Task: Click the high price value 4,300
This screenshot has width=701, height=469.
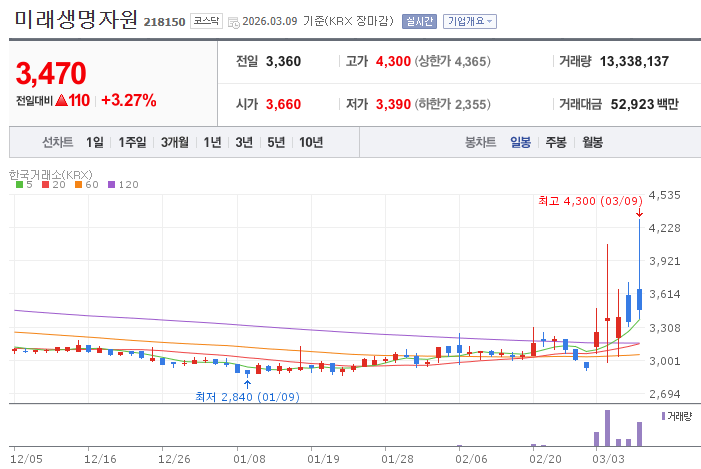Action: pos(393,61)
